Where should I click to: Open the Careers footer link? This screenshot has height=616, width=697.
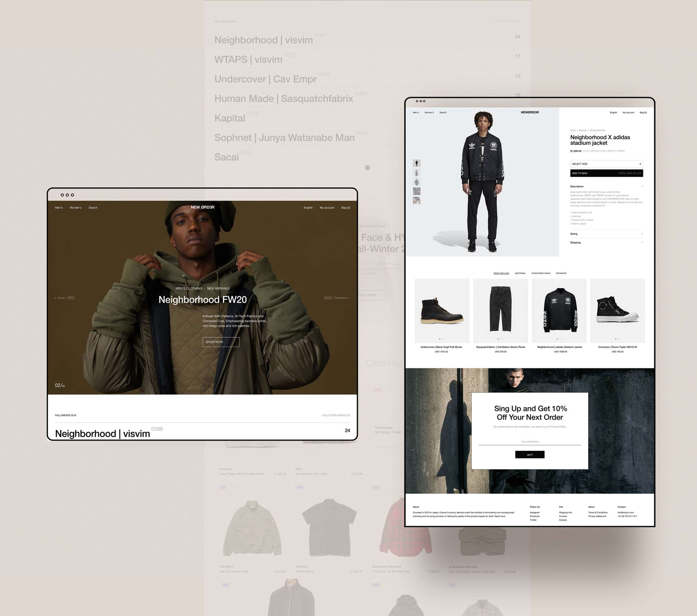click(x=563, y=520)
